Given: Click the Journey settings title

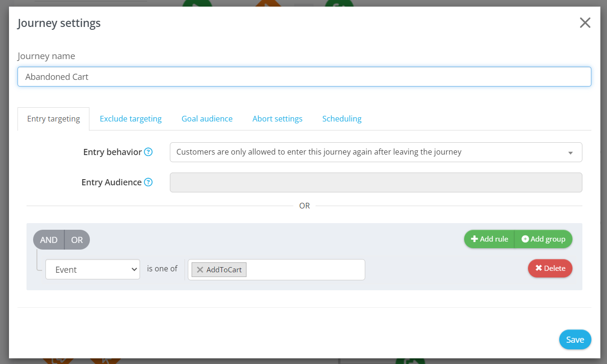Looking at the screenshot, I should coord(59,23).
